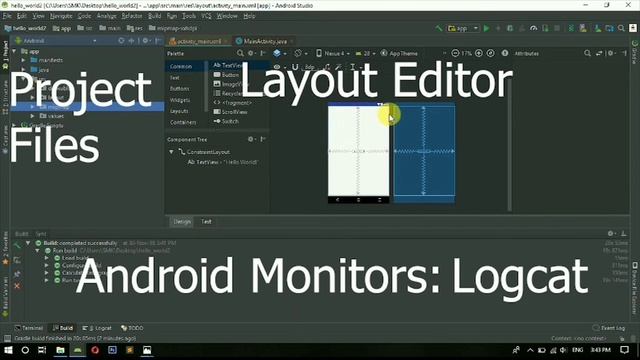Viewport: 640px width, 360px height.
Task: Open the File menu
Action: 7,16
